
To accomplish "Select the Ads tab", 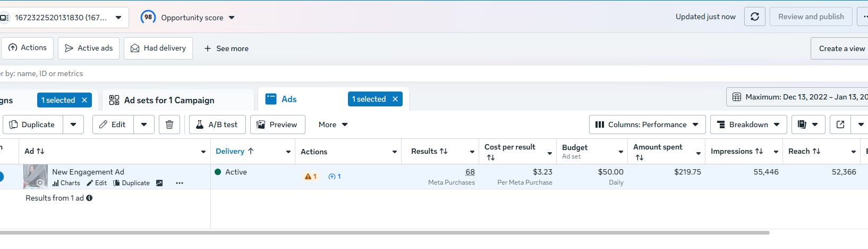I will coord(289,99).
